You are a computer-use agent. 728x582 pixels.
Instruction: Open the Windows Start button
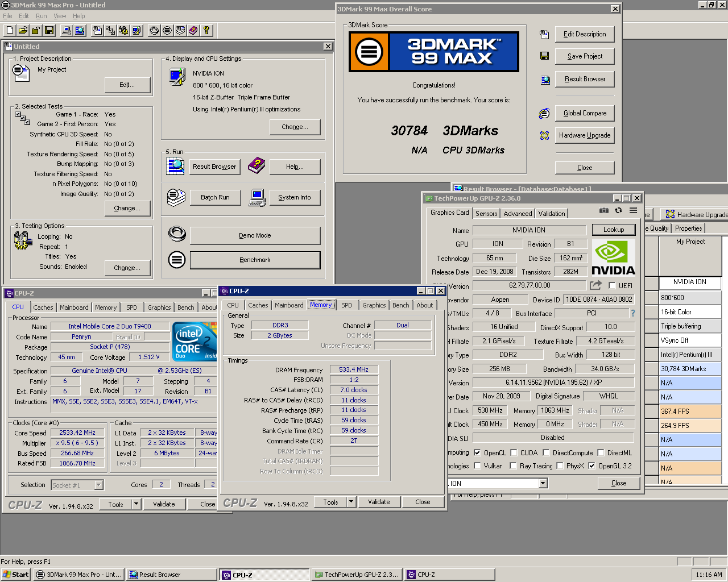click(x=16, y=575)
